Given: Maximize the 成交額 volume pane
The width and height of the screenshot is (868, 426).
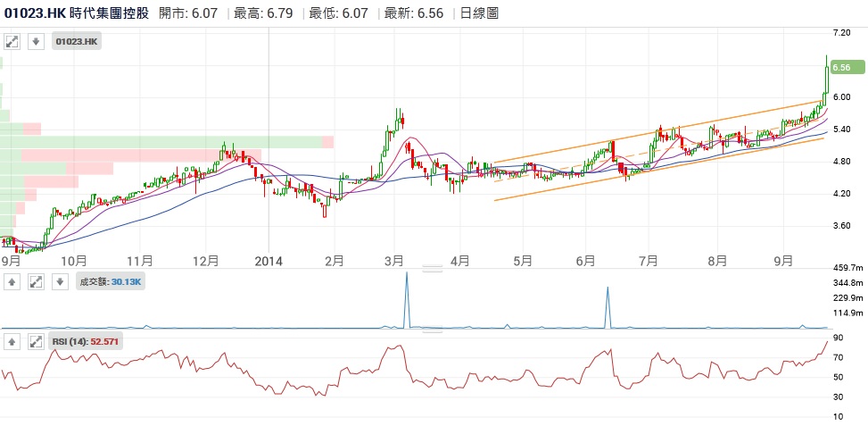Looking at the screenshot, I should click(x=37, y=281).
